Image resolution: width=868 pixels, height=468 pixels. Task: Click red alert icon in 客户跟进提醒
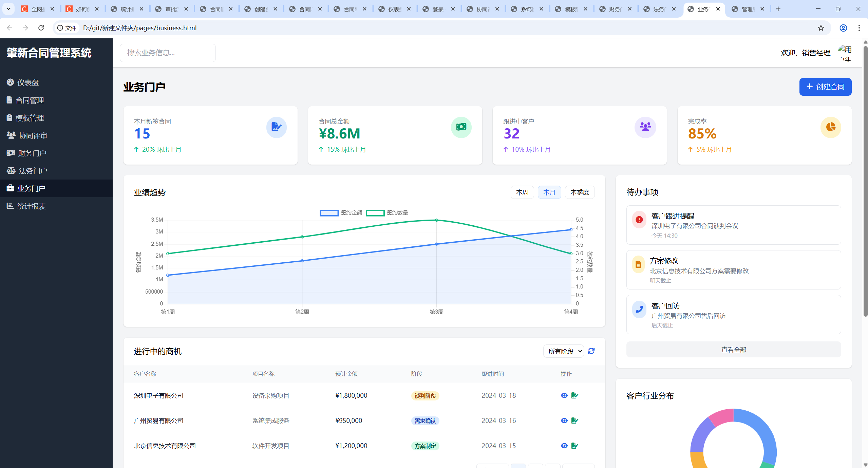tap(639, 220)
